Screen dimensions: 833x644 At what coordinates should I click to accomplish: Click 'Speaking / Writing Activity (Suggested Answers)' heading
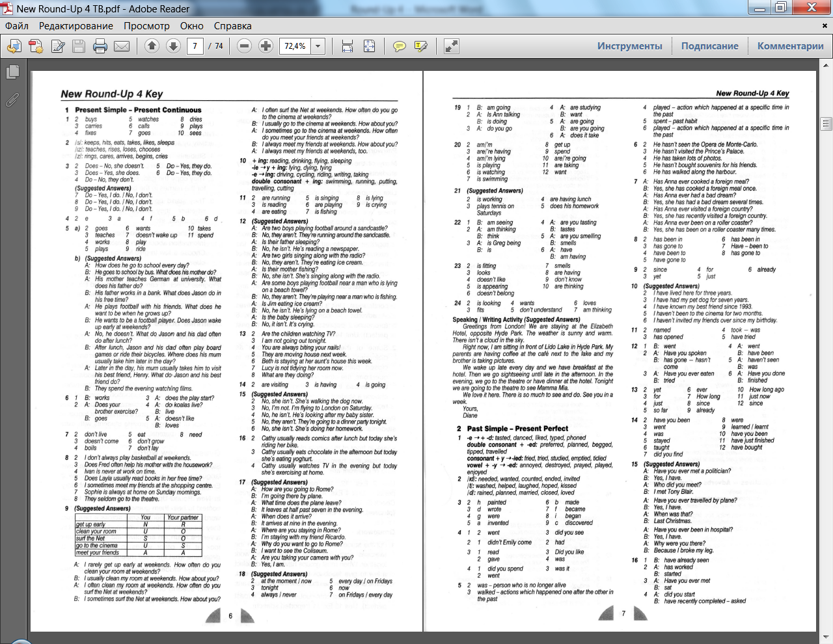[516, 319]
